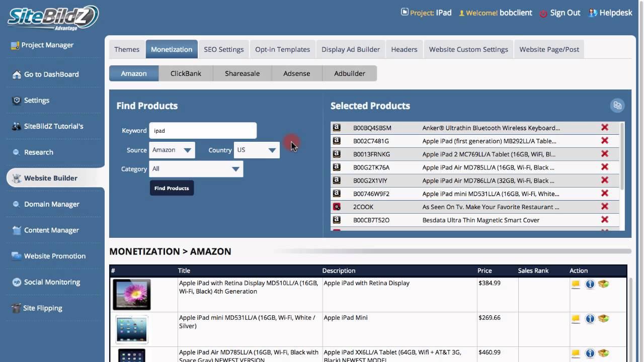
Task: Remove iPad Air MD786LL/A B00G2X1VIY
Action: (x=605, y=180)
